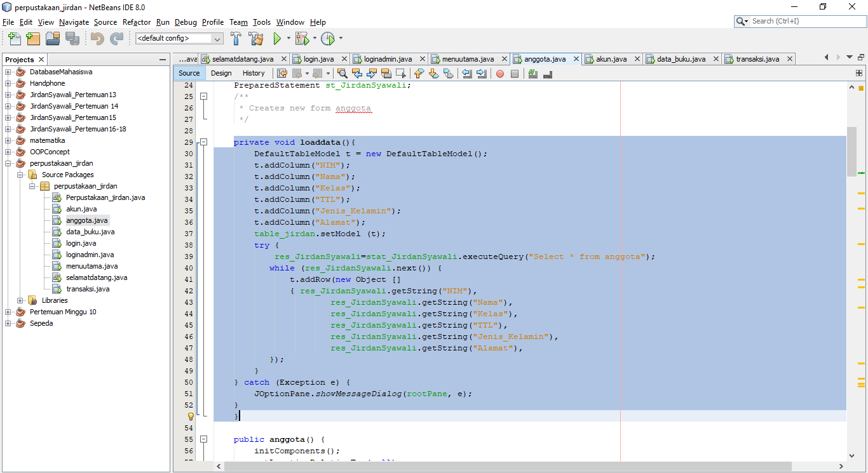Build the project with the hammer icon
This screenshot has height=473, width=868.
pyautogui.click(x=236, y=39)
